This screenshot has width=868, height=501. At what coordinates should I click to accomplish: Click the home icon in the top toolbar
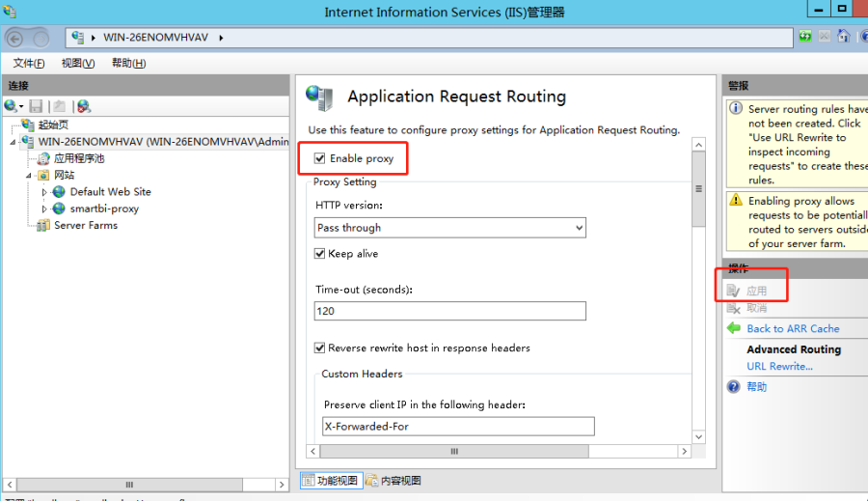pyautogui.click(x=843, y=37)
